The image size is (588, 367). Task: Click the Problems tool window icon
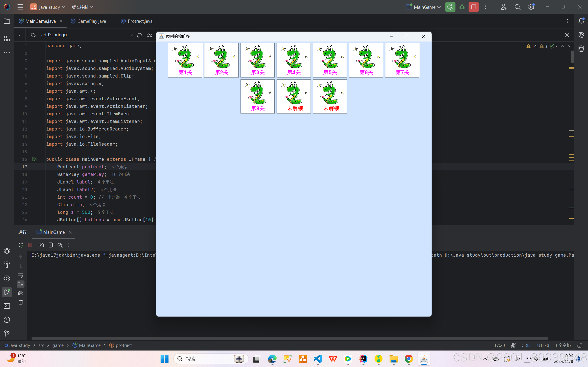[x=7, y=320]
